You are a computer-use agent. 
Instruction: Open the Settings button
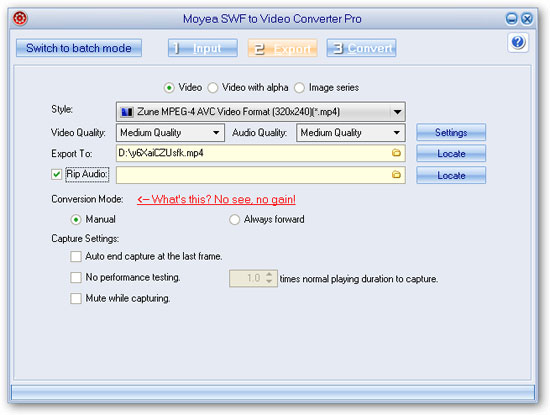click(451, 133)
